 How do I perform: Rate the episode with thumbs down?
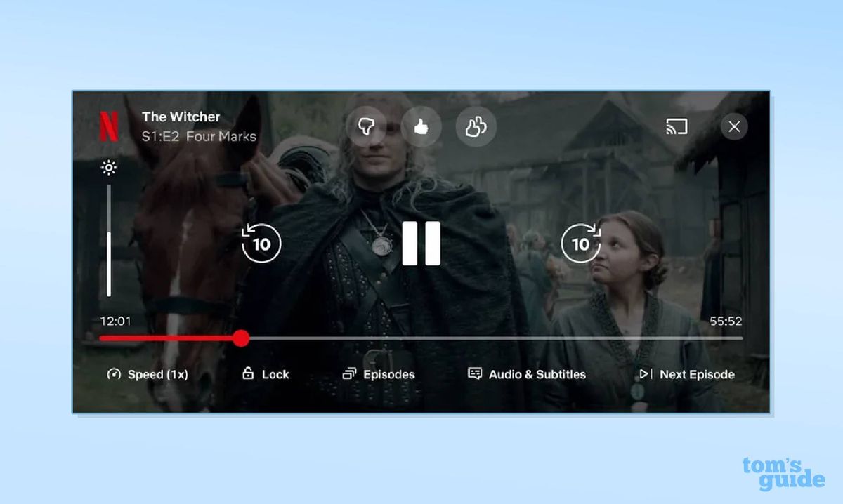366,127
